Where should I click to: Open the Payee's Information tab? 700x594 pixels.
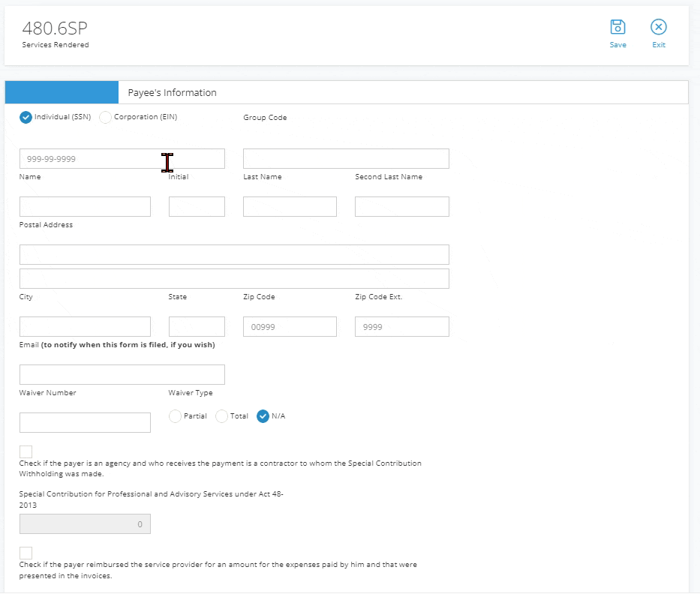pyautogui.click(x=173, y=93)
